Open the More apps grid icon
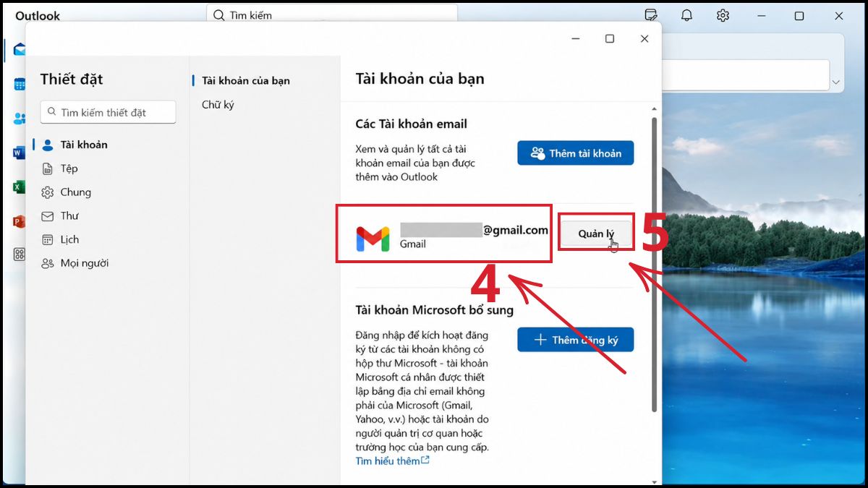The height and width of the screenshot is (488, 868). pyautogui.click(x=20, y=254)
